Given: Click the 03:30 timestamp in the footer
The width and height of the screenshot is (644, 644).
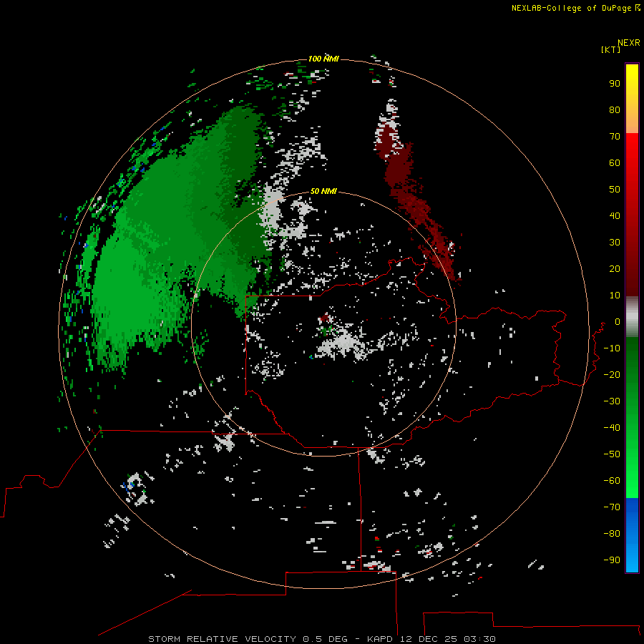Looking at the screenshot, I should click(x=479, y=639).
